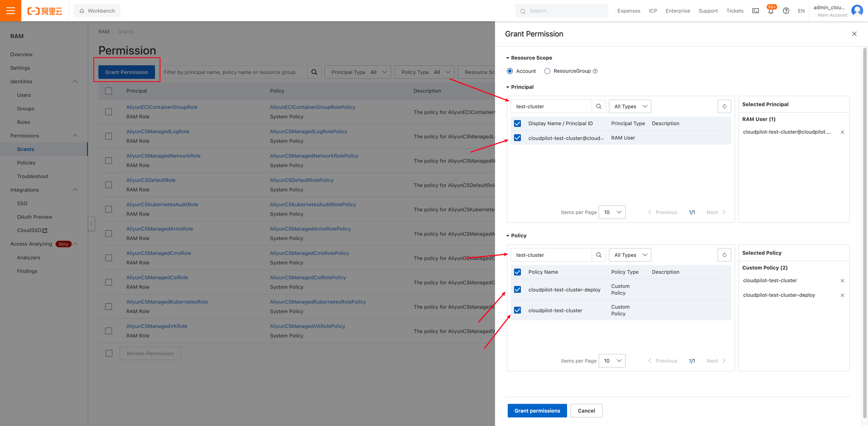The image size is (868, 426).
Task: Open the help question-mark icon
Action: tap(786, 11)
